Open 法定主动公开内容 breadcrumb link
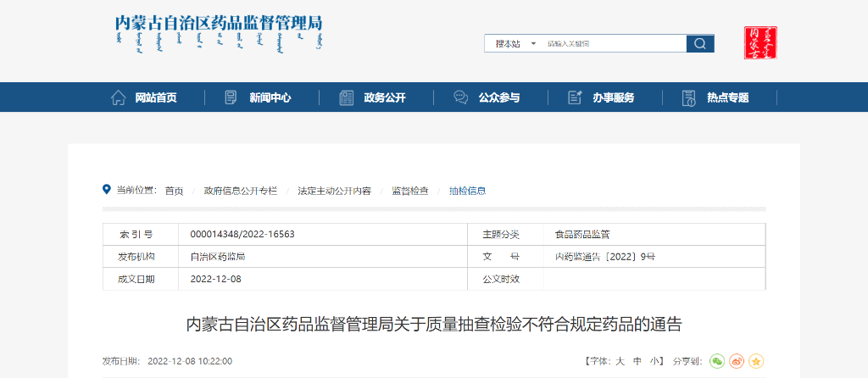Screen dimensions: 868x378 (334, 191)
